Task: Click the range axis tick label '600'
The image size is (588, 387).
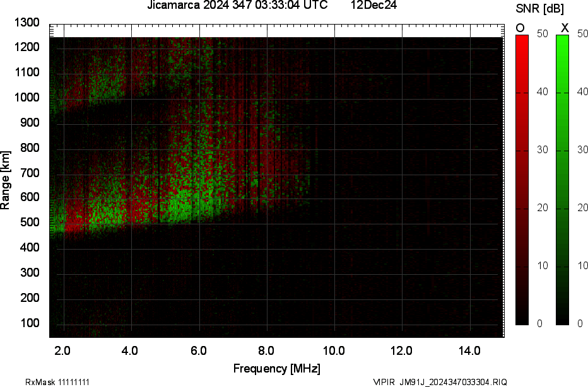Action: pyautogui.click(x=30, y=197)
